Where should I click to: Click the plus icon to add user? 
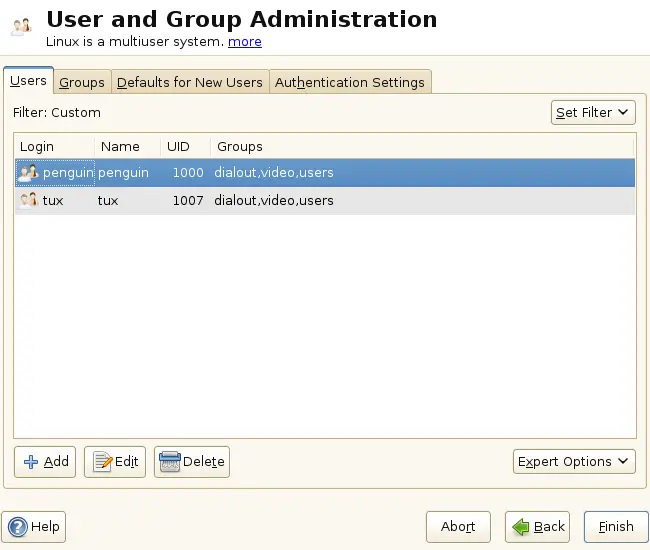tap(31, 462)
